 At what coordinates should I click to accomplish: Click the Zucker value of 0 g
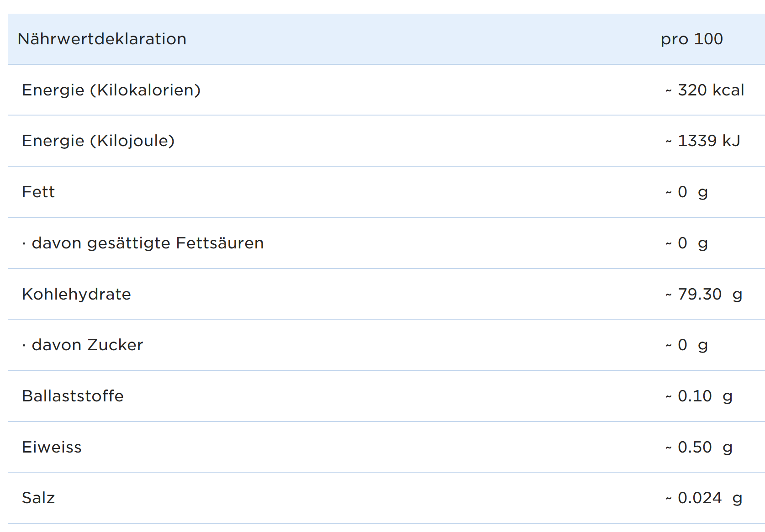(687, 345)
